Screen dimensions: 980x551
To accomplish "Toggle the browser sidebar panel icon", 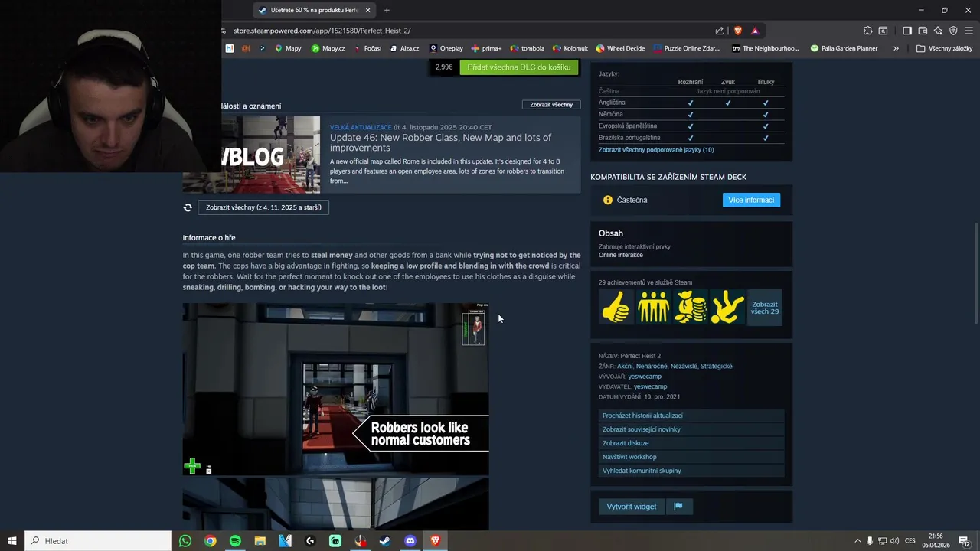I will click(x=907, y=31).
